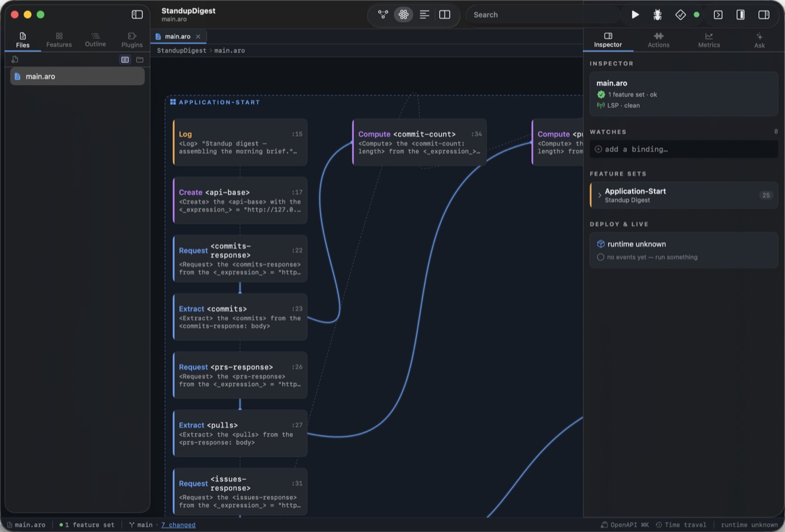
Task: Switch to Outline sidebar tab
Action: 95,40
